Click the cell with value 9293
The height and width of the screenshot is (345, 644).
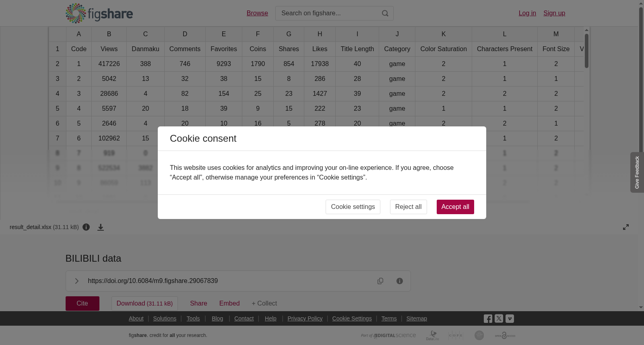click(224, 64)
